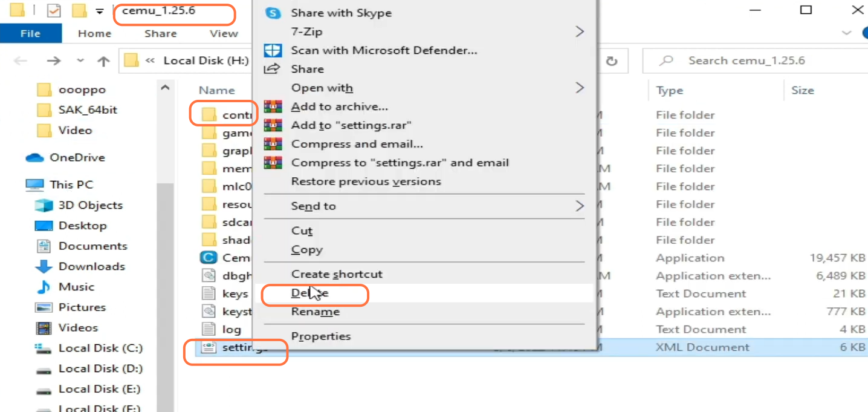This screenshot has width=868, height=412.
Task: Expand the ribbon with the chevron
Action: tap(847, 34)
